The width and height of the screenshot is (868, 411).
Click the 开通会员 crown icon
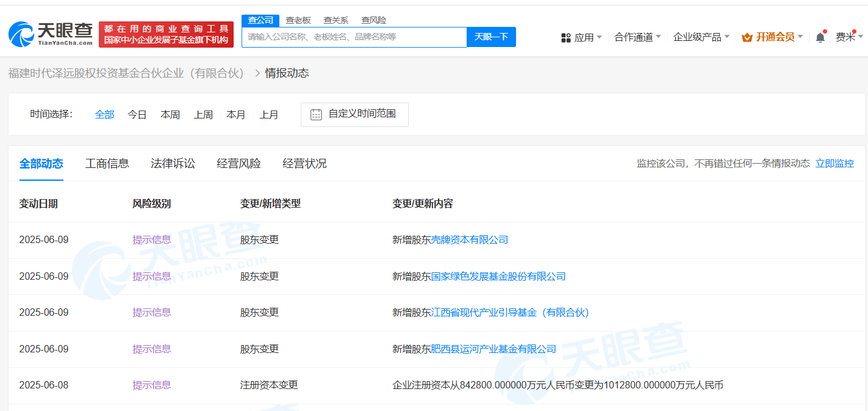(x=747, y=37)
